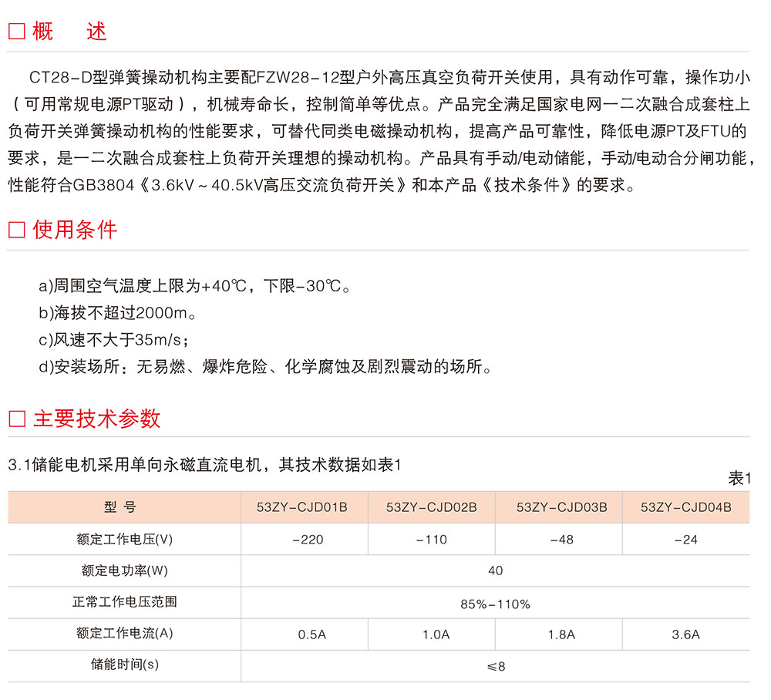Click the 正常工作电压范围 row label
Viewport: 771px width, 700px height.
click(124, 602)
